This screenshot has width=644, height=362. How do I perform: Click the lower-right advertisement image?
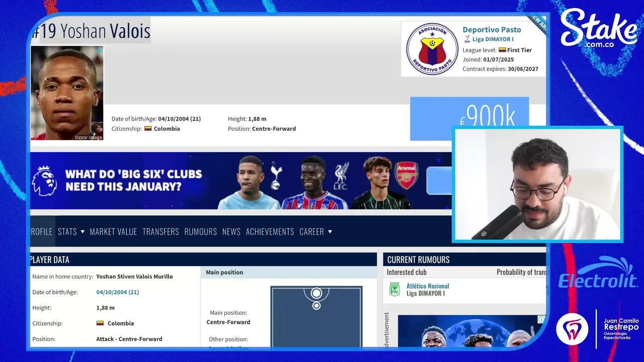click(x=471, y=331)
